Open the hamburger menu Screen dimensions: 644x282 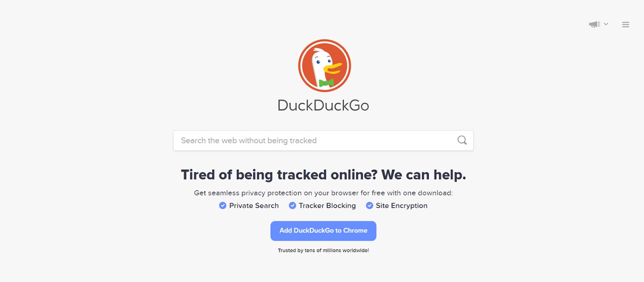(x=625, y=25)
